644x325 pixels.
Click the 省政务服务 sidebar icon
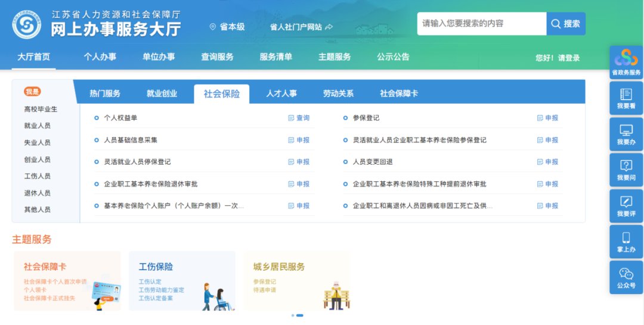(x=626, y=62)
